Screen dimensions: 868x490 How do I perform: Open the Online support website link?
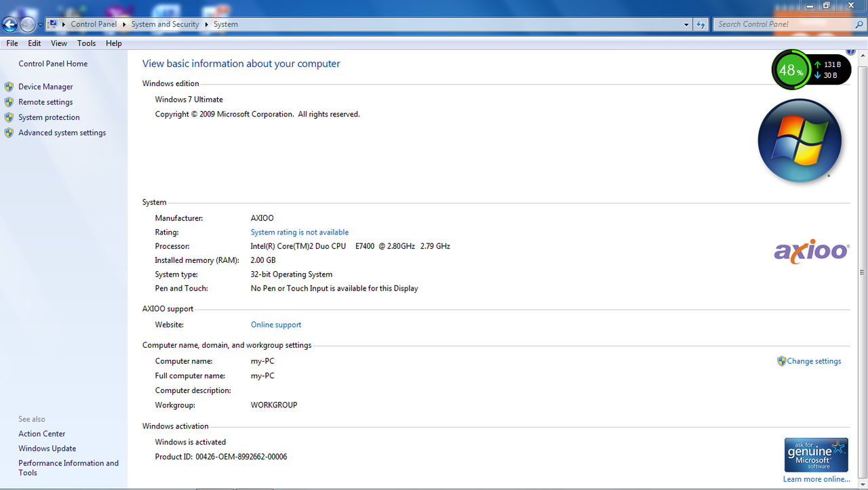[276, 325]
